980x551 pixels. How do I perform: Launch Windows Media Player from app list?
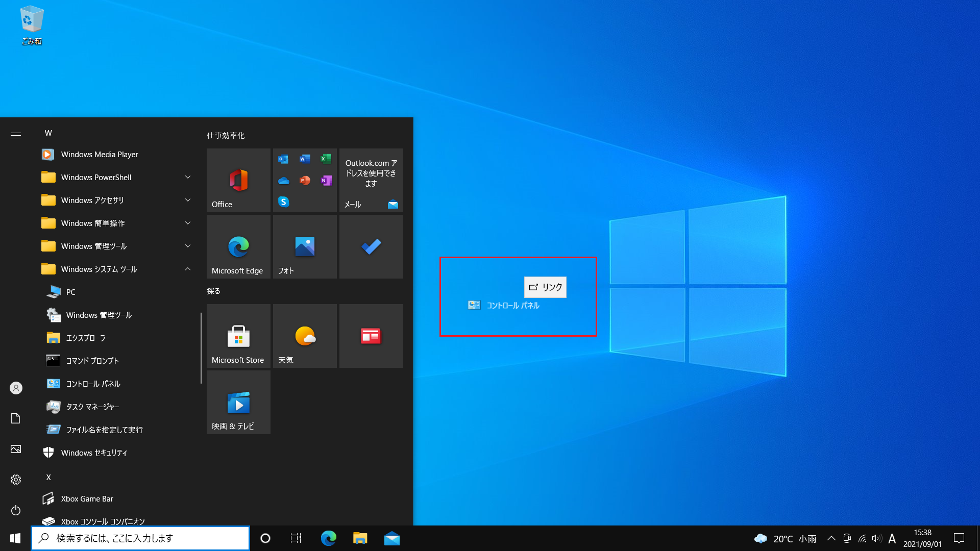[x=116, y=154]
